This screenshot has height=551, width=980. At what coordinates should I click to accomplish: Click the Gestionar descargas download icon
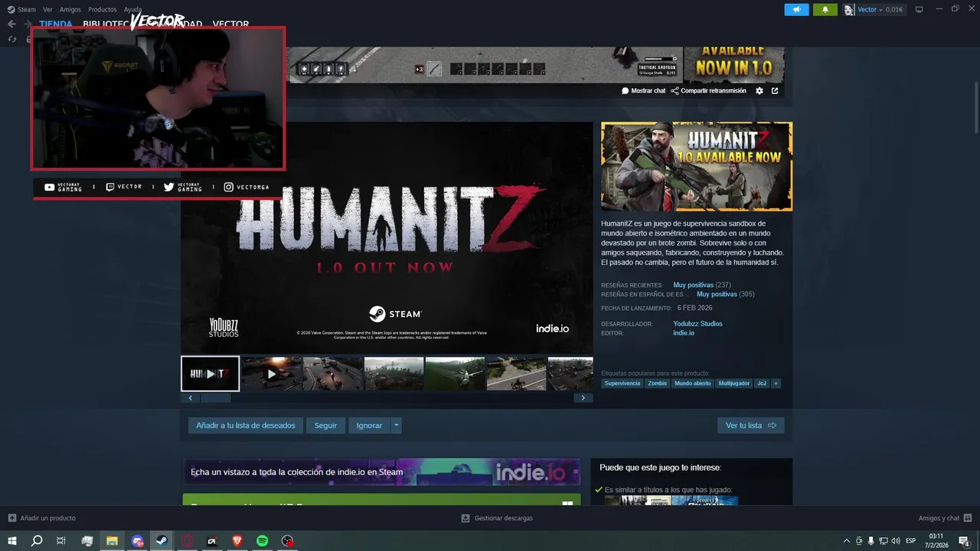465,518
